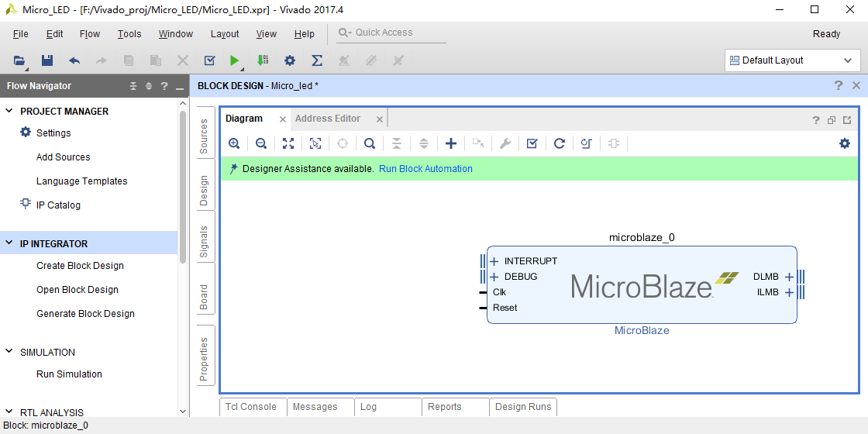Image resolution: width=868 pixels, height=434 pixels.
Task: Collapse all in Flow Navigator header
Action: tap(133, 86)
